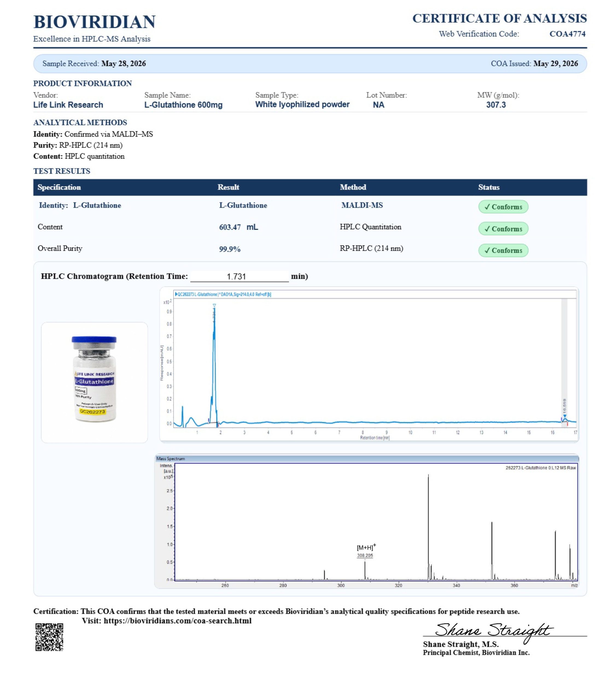Click the Lot Number value NA
This screenshot has height=700, width=613.
coord(379,105)
